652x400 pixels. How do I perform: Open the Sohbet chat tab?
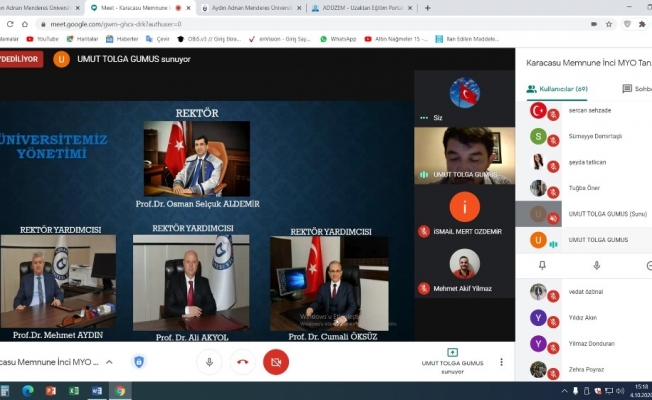636,88
